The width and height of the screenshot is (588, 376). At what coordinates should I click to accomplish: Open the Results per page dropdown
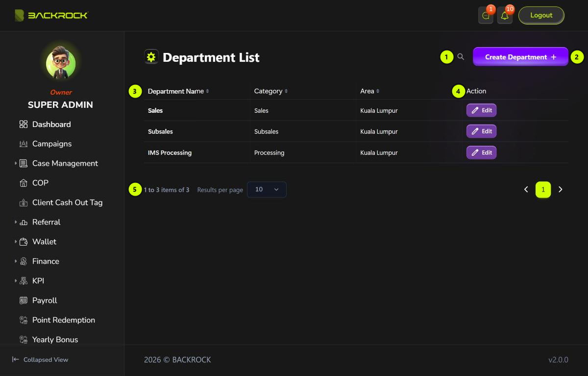click(267, 190)
